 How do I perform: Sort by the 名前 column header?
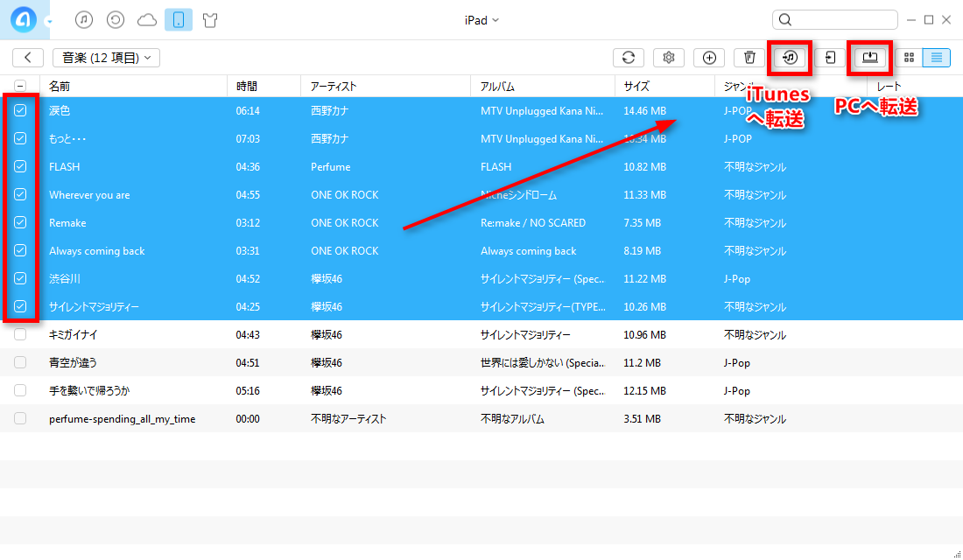click(133, 86)
